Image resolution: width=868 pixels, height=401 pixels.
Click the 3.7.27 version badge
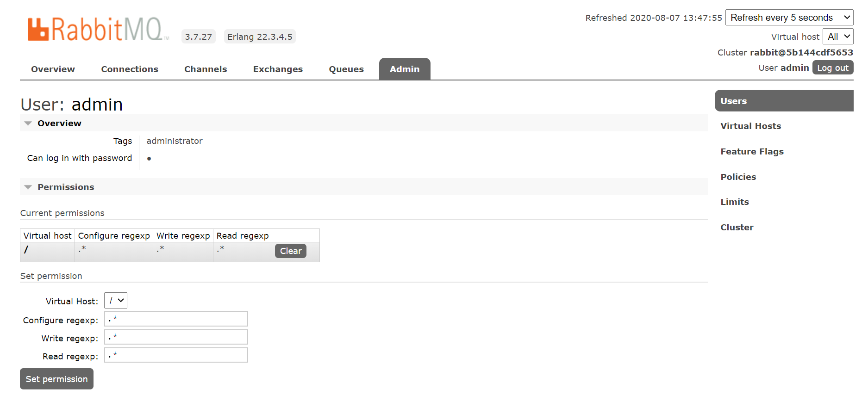coord(198,37)
